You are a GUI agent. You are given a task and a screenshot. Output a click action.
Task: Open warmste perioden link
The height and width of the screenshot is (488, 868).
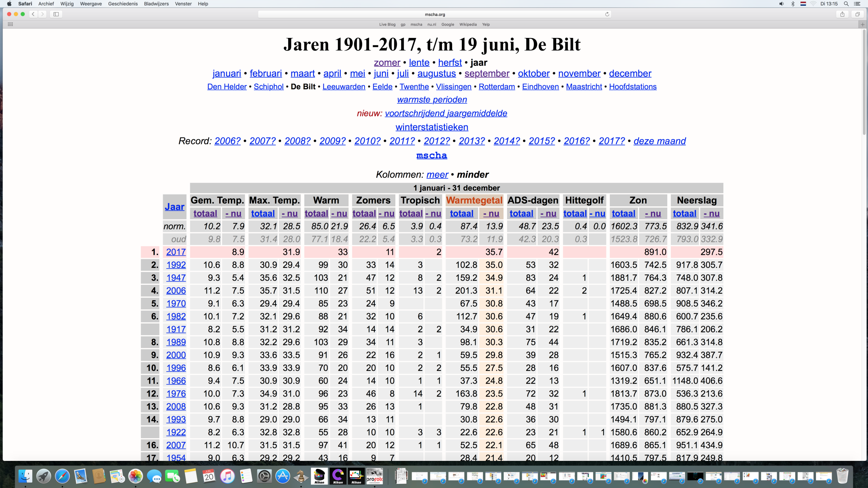pyautogui.click(x=432, y=99)
